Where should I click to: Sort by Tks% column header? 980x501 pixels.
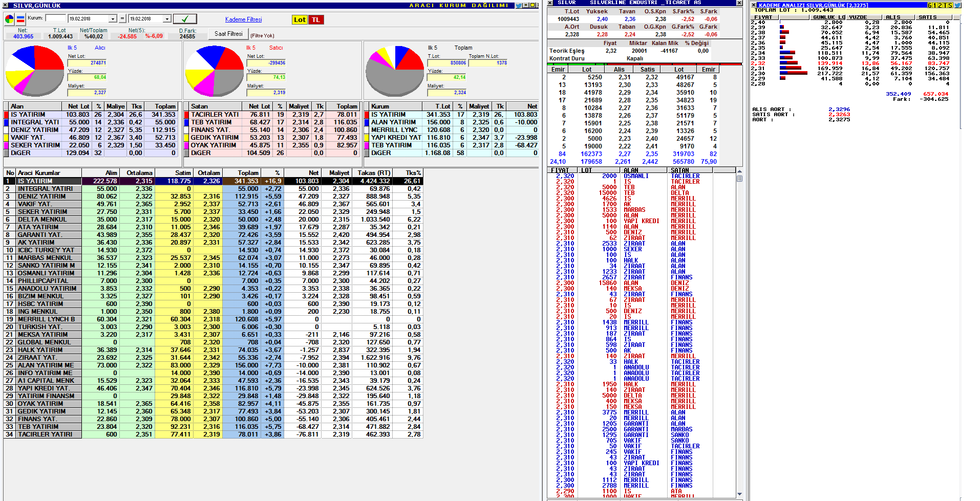click(x=408, y=173)
